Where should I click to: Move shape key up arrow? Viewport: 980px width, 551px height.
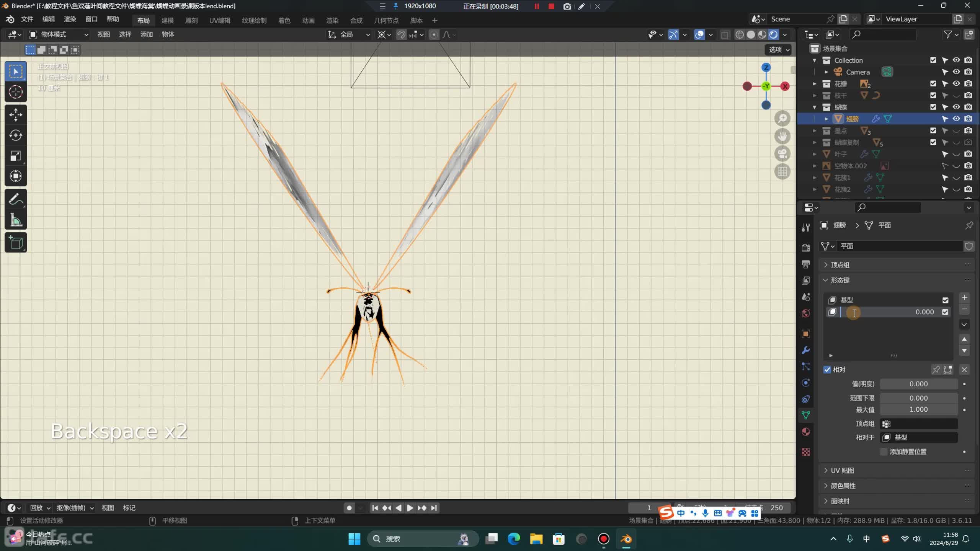[964, 339]
